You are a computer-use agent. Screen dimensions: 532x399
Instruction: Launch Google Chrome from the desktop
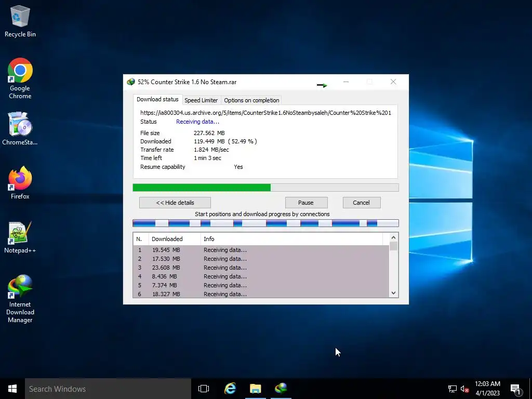20,78
